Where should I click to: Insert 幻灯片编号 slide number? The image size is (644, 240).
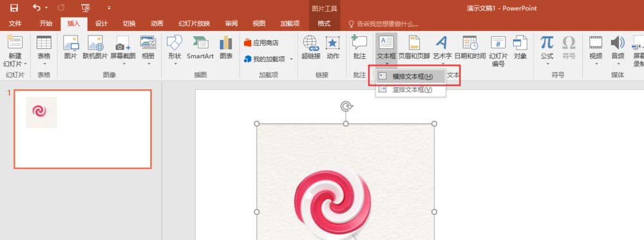[498, 51]
